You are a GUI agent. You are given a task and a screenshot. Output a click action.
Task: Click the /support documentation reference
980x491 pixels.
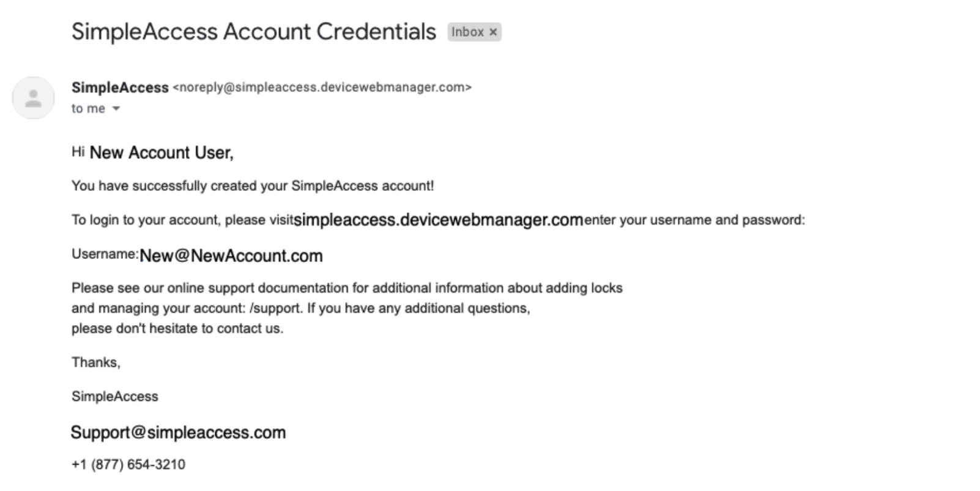click(x=275, y=308)
